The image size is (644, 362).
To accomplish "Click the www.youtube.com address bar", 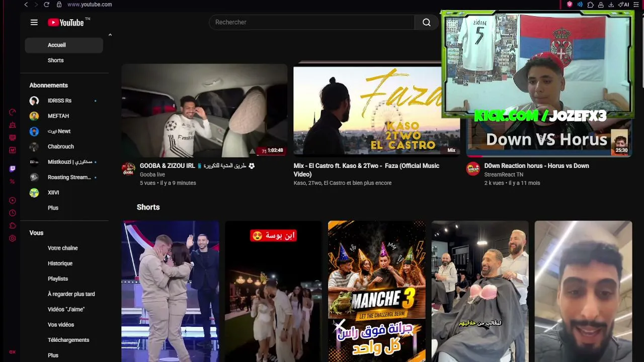I will point(90,5).
